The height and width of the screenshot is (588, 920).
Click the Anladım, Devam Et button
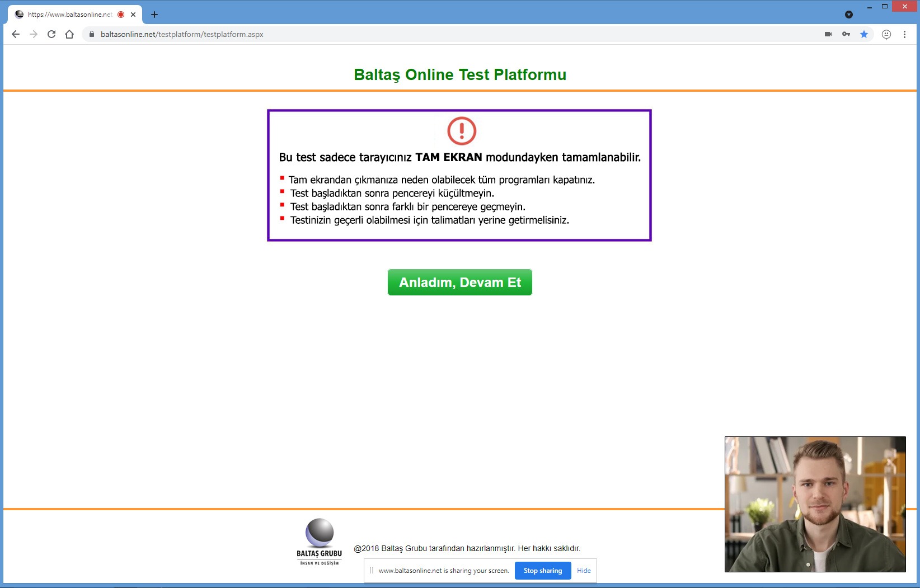tap(459, 283)
